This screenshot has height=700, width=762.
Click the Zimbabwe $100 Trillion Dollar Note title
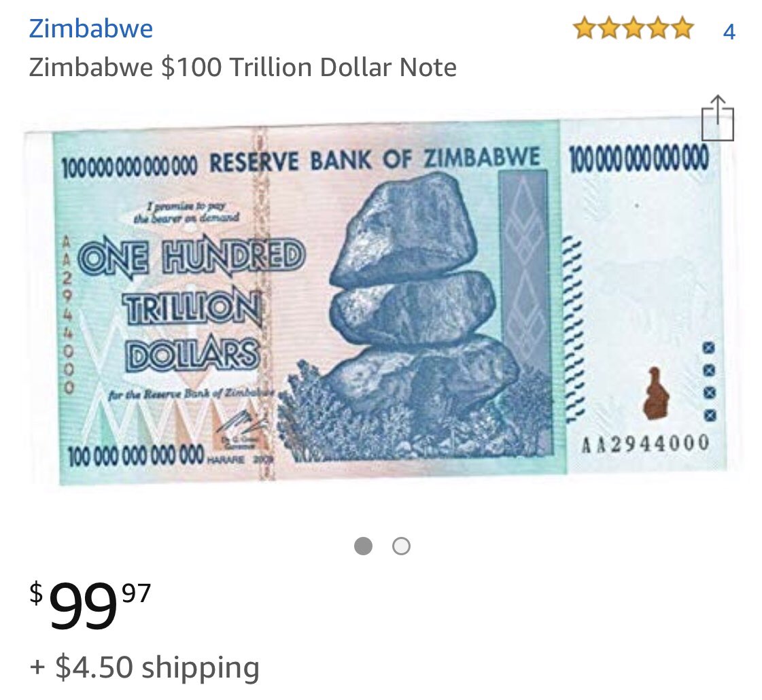(243, 67)
